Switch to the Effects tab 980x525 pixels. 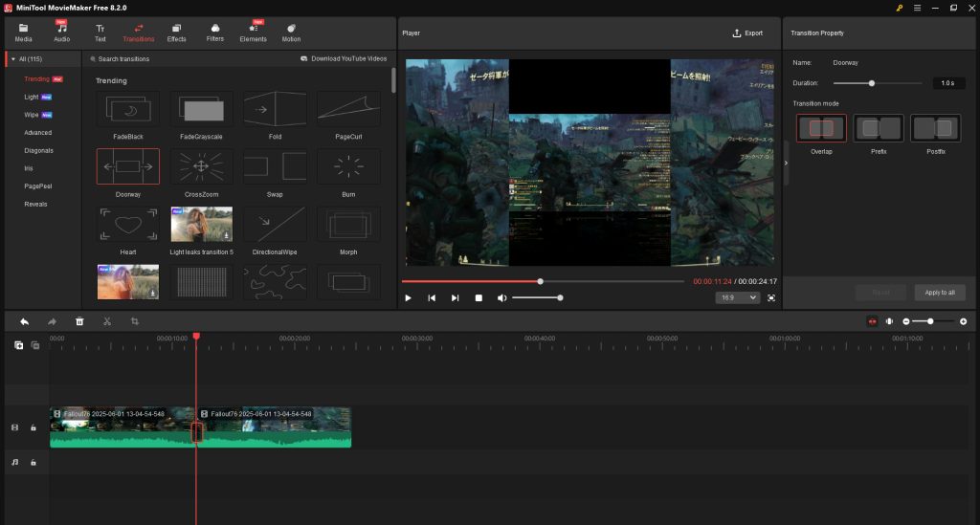[x=176, y=33]
